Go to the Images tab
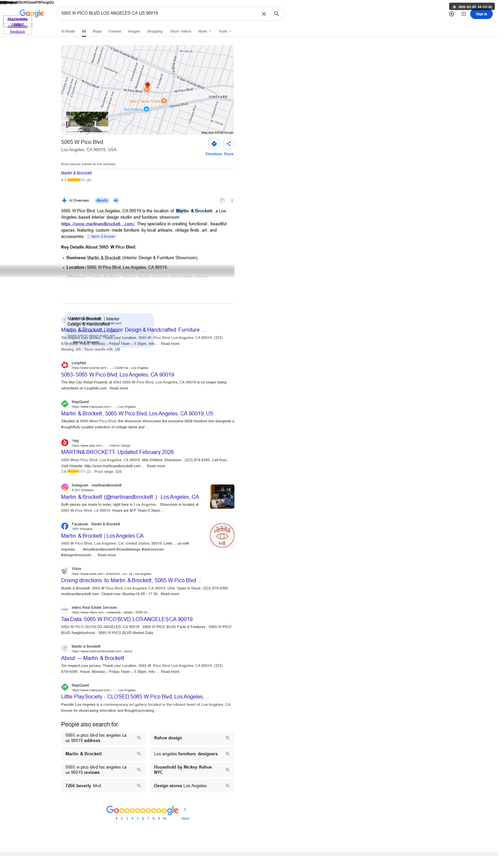The height and width of the screenshot is (856, 504). tap(135, 32)
